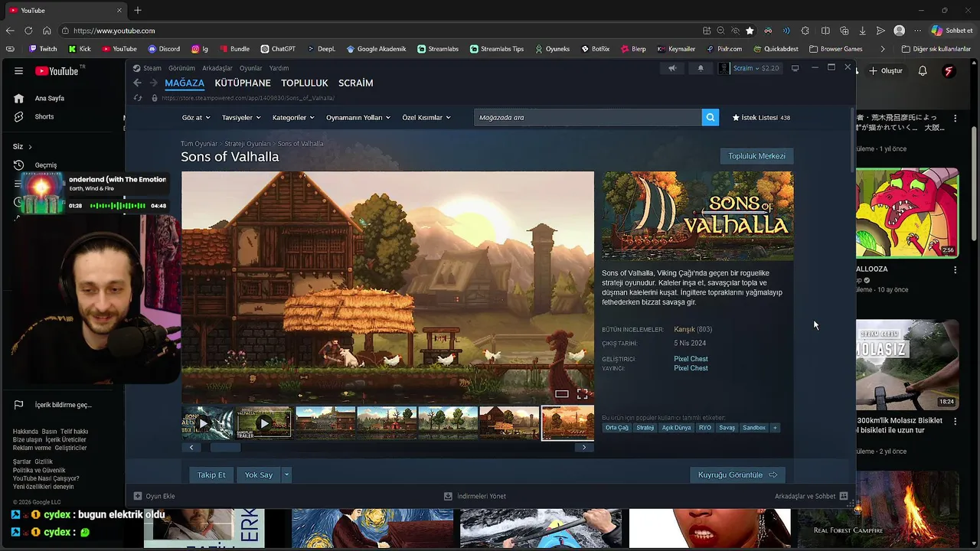Open Steam announcements megaphone icon
This screenshot has width=980, height=551.
[x=672, y=68]
